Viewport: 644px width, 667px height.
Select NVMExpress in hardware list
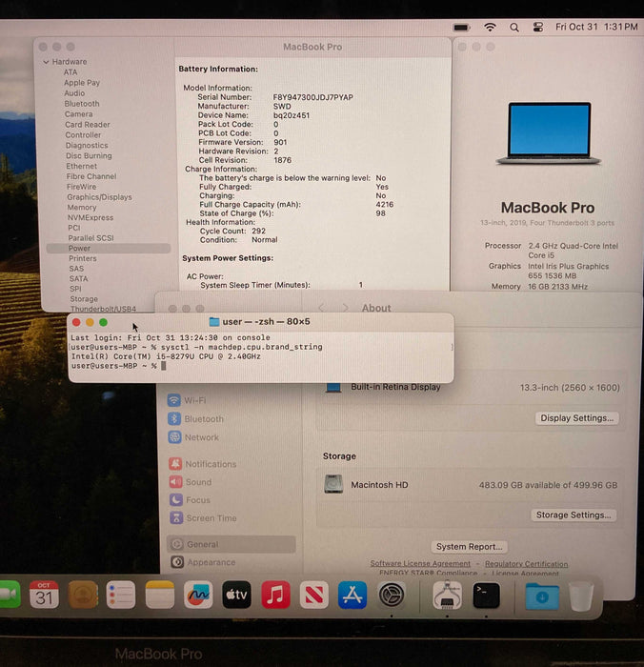(91, 217)
